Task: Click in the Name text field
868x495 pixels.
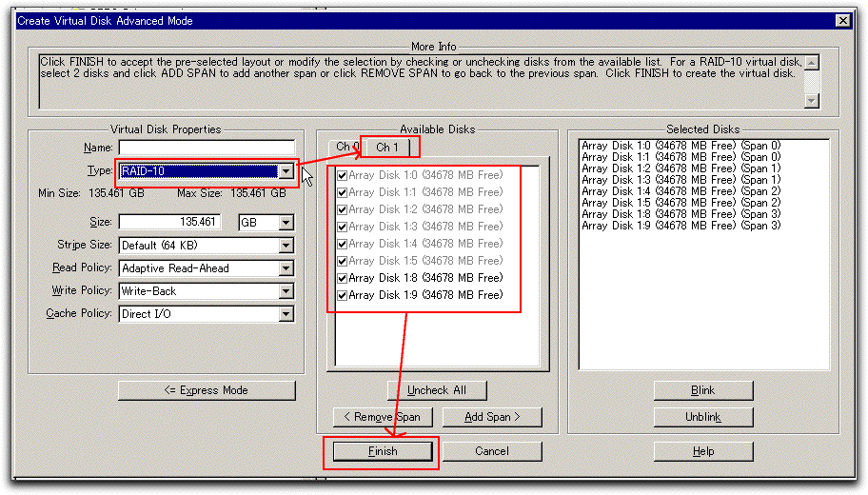Action: [207, 148]
